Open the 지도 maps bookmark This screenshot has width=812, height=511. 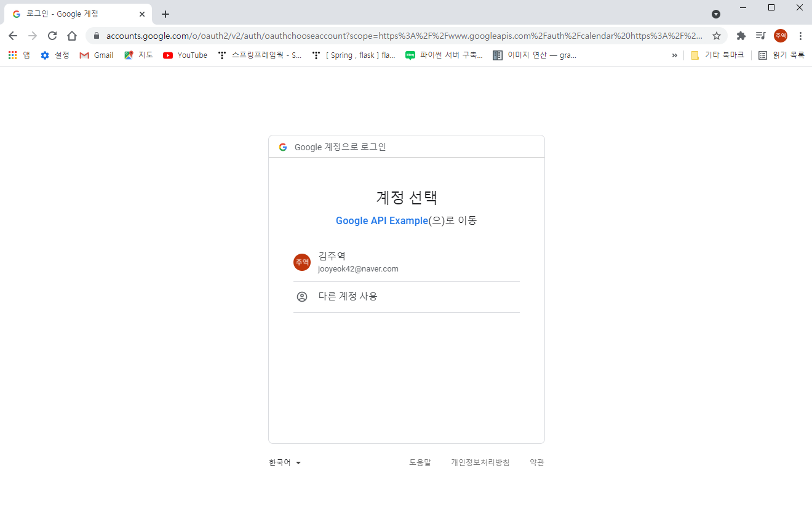coord(138,55)
